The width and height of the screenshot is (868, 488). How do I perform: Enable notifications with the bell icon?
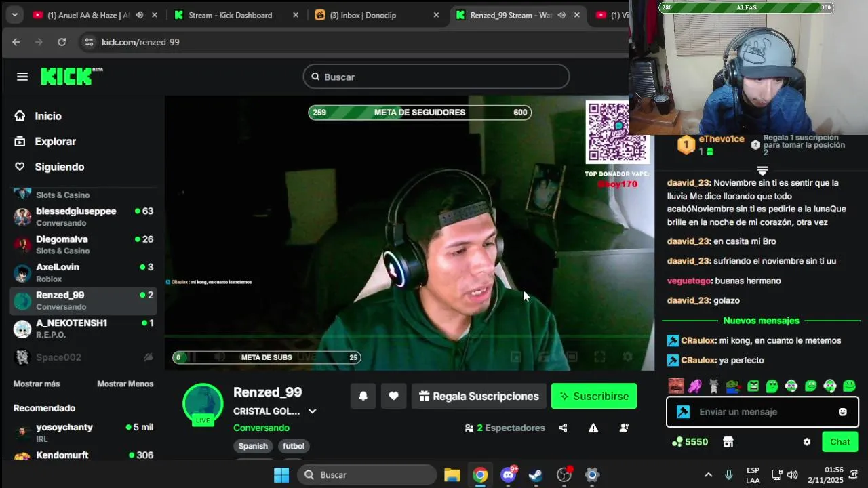[363, 396]
